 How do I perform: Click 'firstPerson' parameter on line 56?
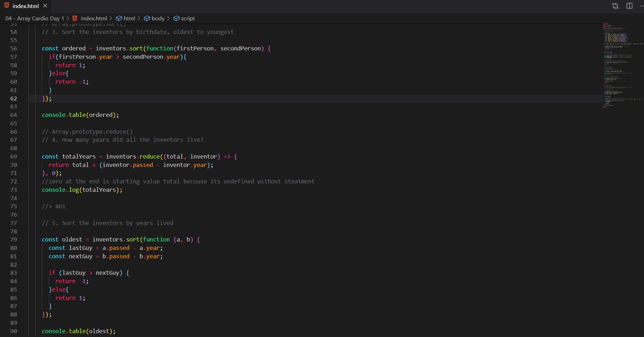click(x=195, y=48)
